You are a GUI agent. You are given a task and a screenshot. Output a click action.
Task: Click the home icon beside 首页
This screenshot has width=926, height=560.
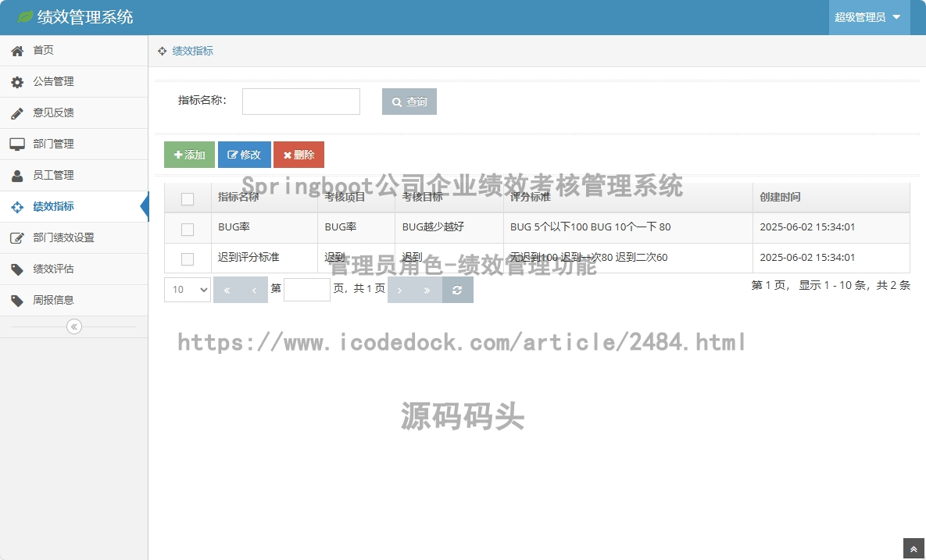tap(17, 51)
